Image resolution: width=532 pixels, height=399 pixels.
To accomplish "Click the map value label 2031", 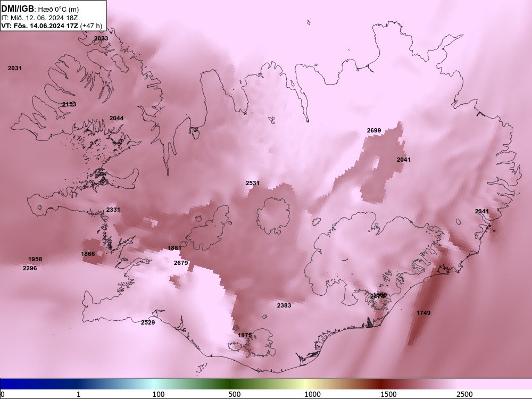I will 14,68.
